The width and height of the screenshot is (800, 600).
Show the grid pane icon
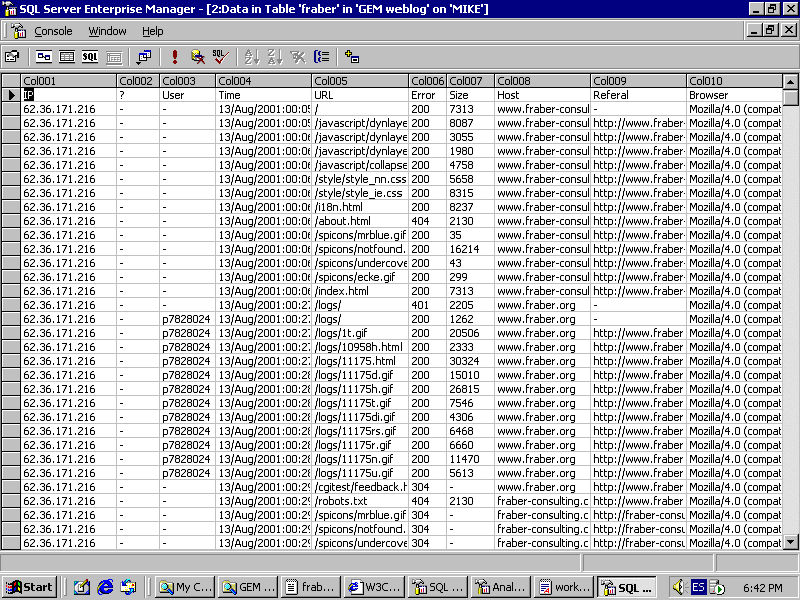tap(67, 57)
